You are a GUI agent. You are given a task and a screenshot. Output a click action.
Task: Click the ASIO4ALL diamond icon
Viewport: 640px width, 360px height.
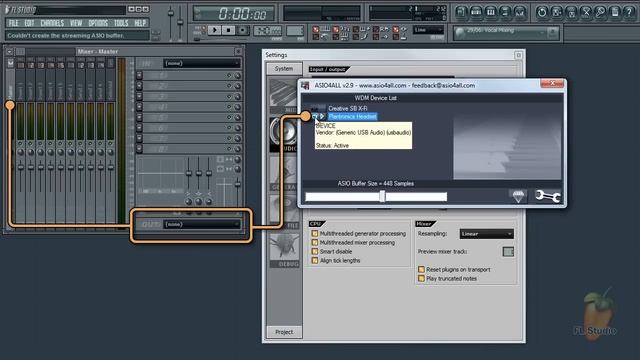click(x=518, y=196)
